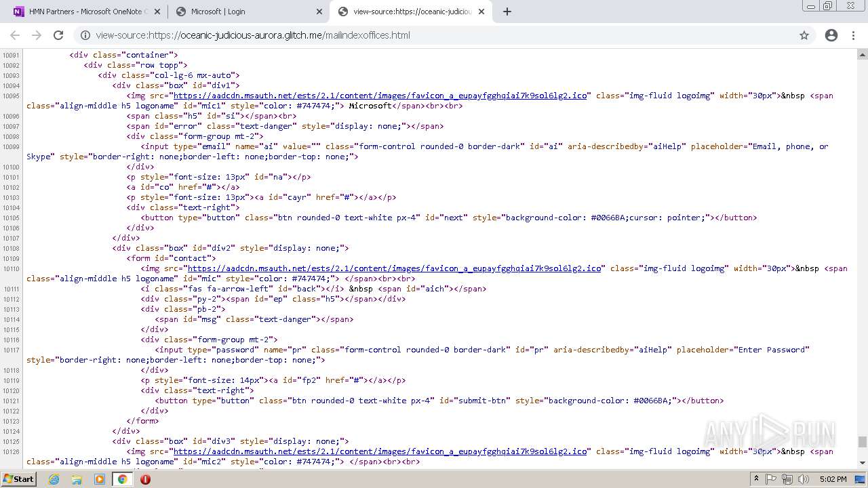The height and width of the screenshot is (488, 868).
Task: Click the scrollbar down arrow
Action: (863, 464)
